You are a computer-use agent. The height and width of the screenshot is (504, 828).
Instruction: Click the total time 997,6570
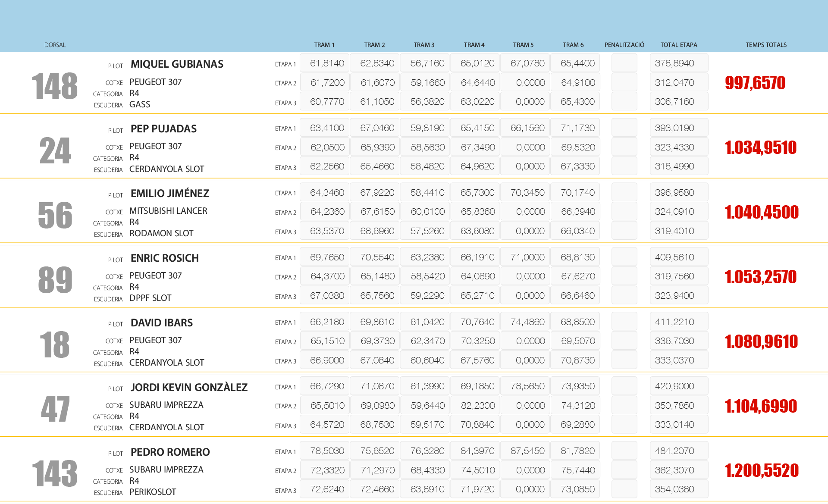[755, 83]
